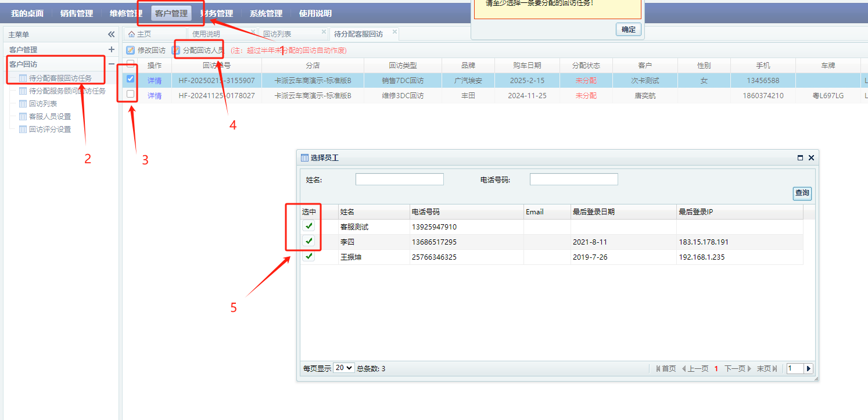Select employee 客服测试 check mark
Screen dimensions: 868x420
click(309, 226)
